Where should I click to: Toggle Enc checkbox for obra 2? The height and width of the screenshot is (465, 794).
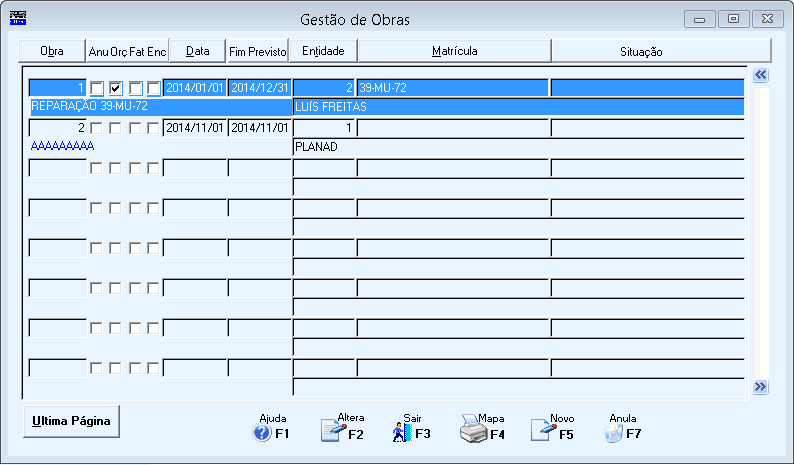(153, 128)
